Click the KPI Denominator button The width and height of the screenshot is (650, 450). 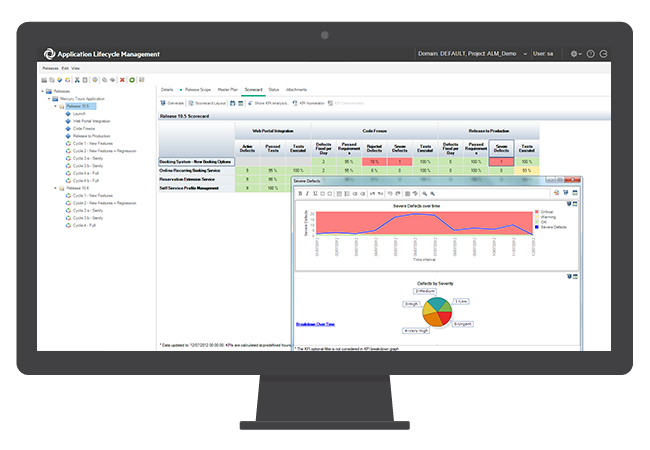point(346,103)
